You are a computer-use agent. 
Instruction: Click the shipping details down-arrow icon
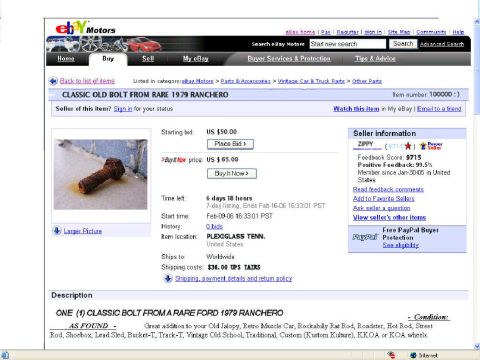[168, 278]
